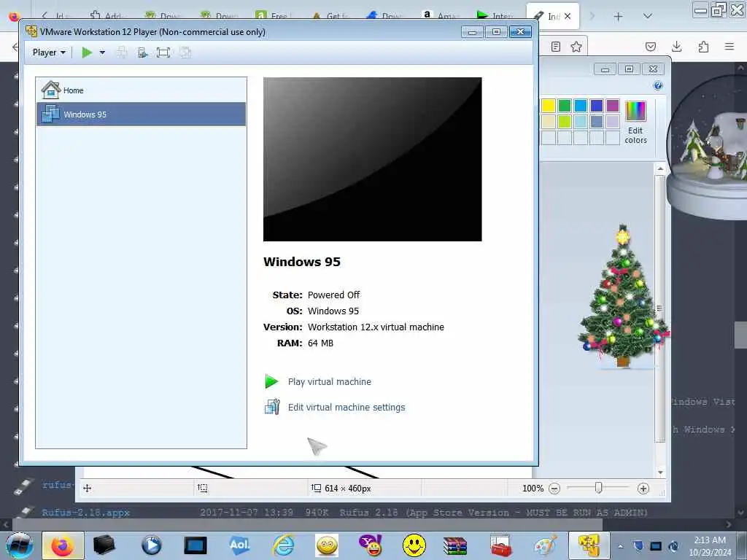This screenshot has height=560, width=747.
Task: Click Paint's vertical scrollbar up arrow
Action: [660, 168]
